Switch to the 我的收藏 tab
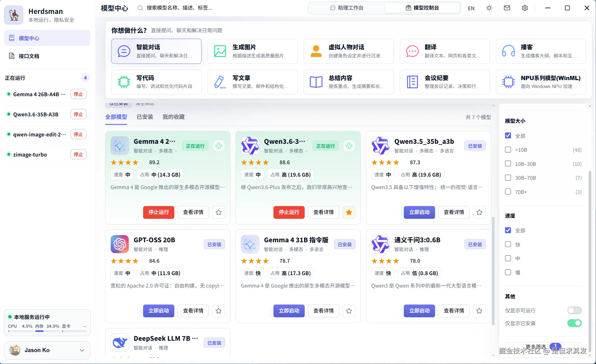The height and width of the screenshot is (364, 596). coord(173,117)
